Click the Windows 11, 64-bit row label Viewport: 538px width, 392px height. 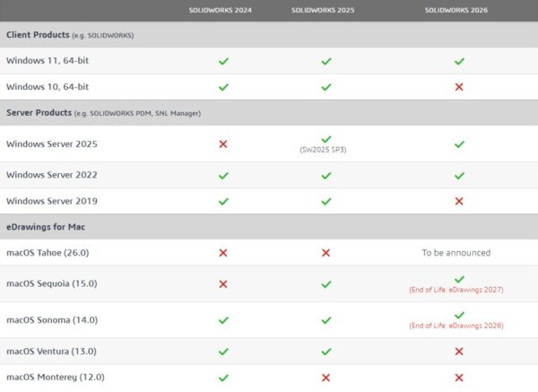[x=48, y=61]
